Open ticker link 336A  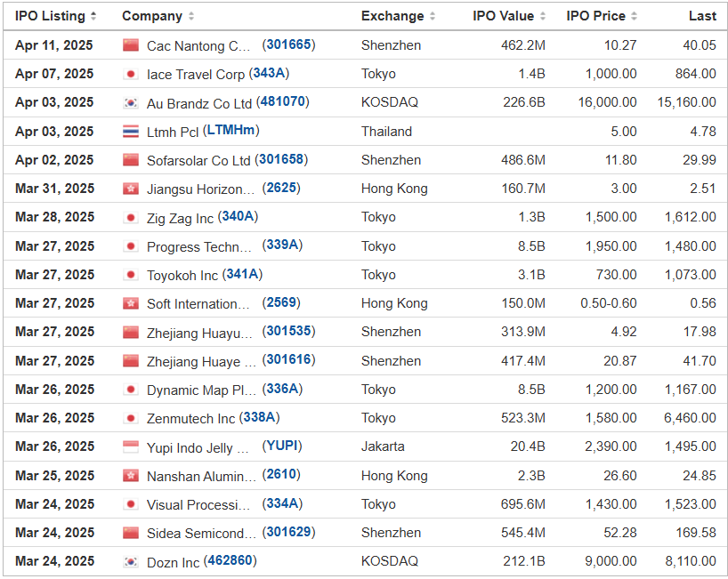(x=282, y=389)
